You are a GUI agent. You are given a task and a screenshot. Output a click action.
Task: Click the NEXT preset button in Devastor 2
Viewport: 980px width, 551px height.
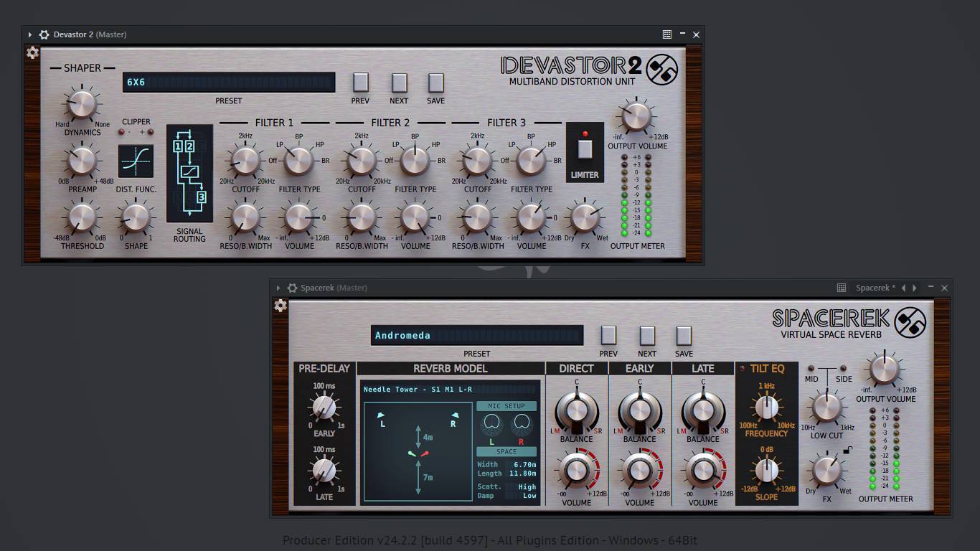point(399,83)
